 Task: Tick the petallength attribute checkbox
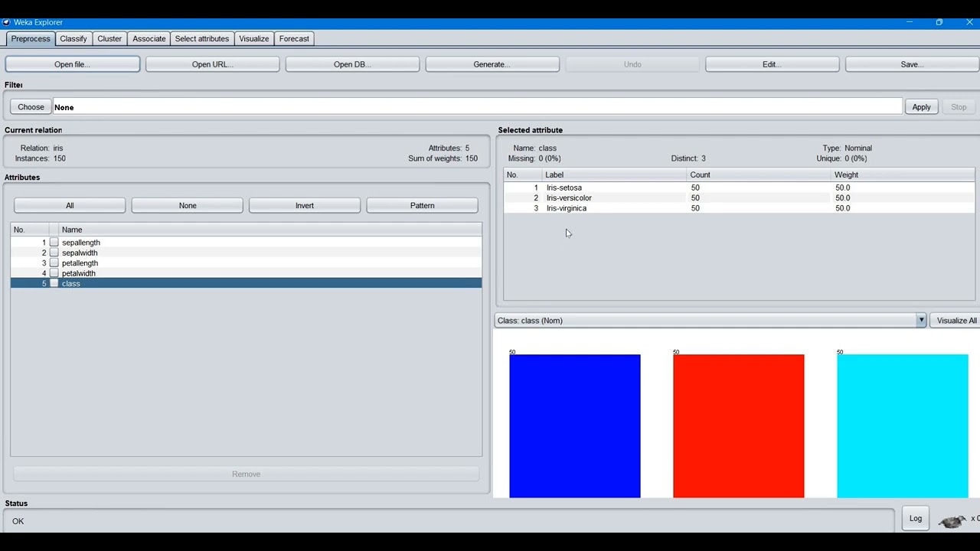(54, 263)
